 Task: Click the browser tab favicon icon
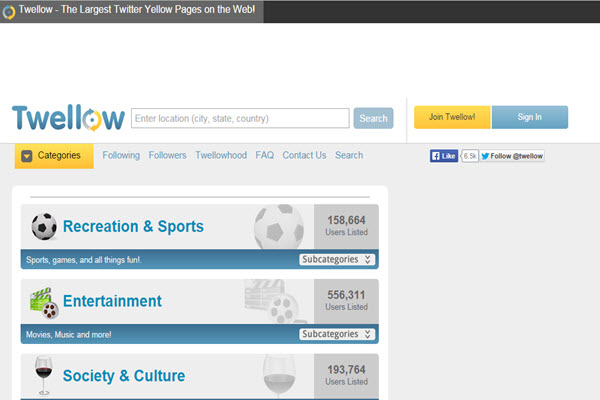(x=8, y=12)
